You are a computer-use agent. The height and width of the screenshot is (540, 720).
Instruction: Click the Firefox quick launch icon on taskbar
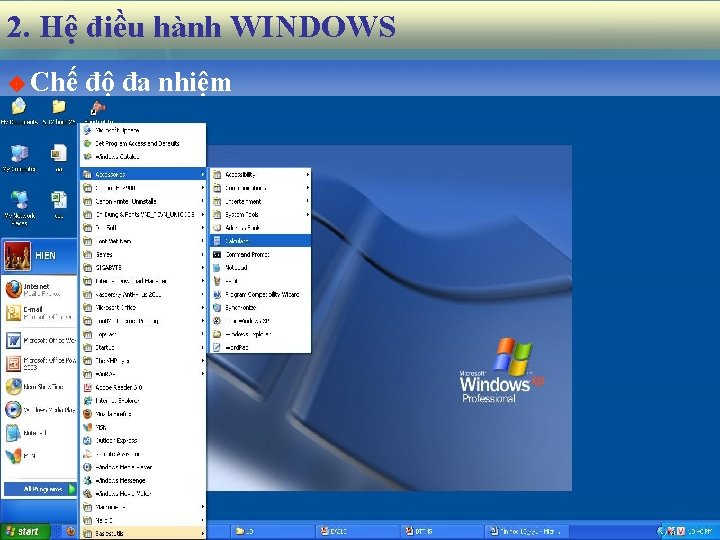(70, 531)
